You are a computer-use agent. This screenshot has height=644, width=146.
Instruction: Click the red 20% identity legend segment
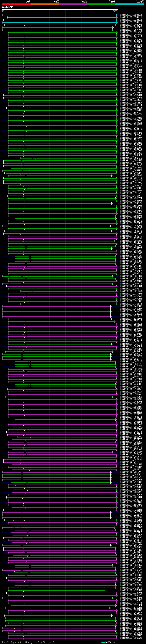[16, 4]
